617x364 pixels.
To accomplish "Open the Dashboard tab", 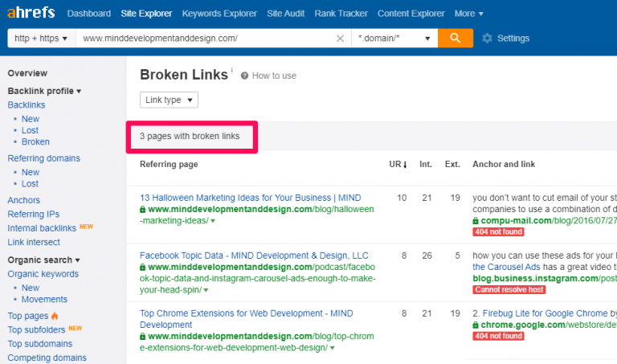I will tap(89, 14).
